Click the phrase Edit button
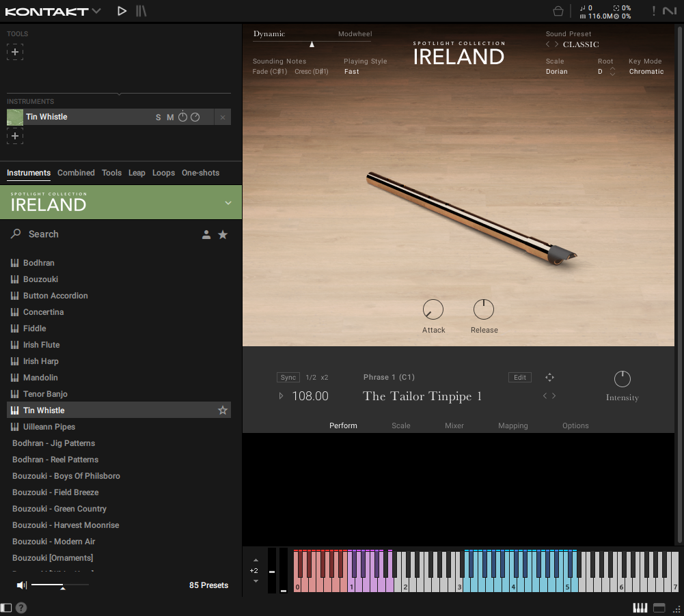The height and width of the screenshot is (616, 684). point(520,378)
